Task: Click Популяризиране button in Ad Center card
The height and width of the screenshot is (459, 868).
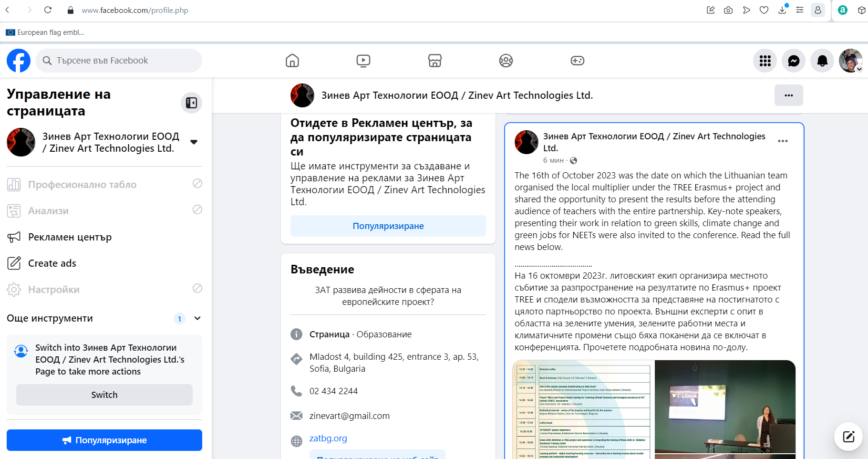Action: pos(388,226)
